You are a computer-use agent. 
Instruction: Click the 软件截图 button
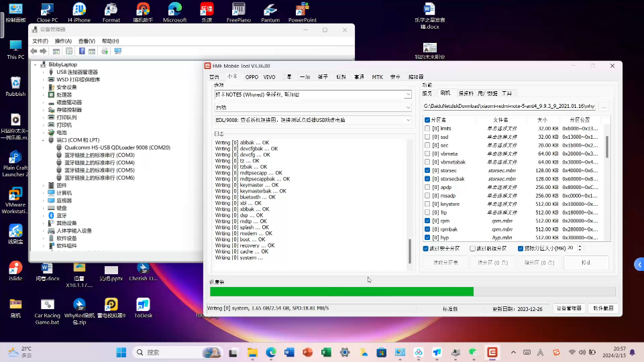tap(603, 308)
